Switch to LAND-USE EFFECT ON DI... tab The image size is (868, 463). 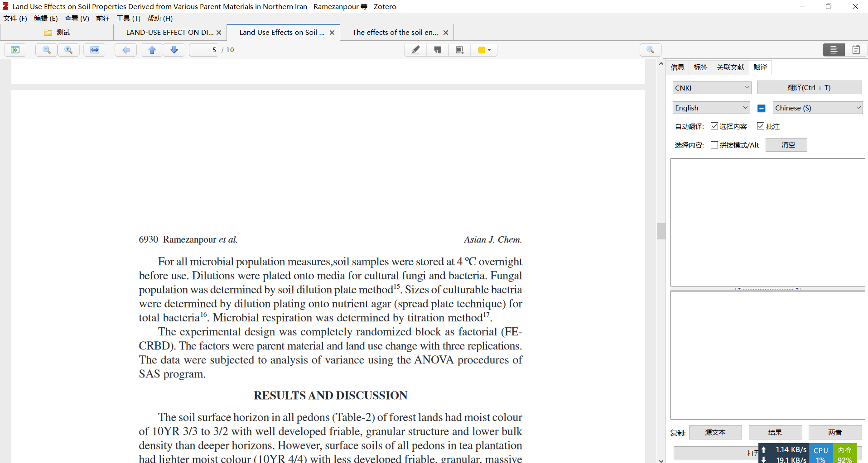tap(170, 33)
